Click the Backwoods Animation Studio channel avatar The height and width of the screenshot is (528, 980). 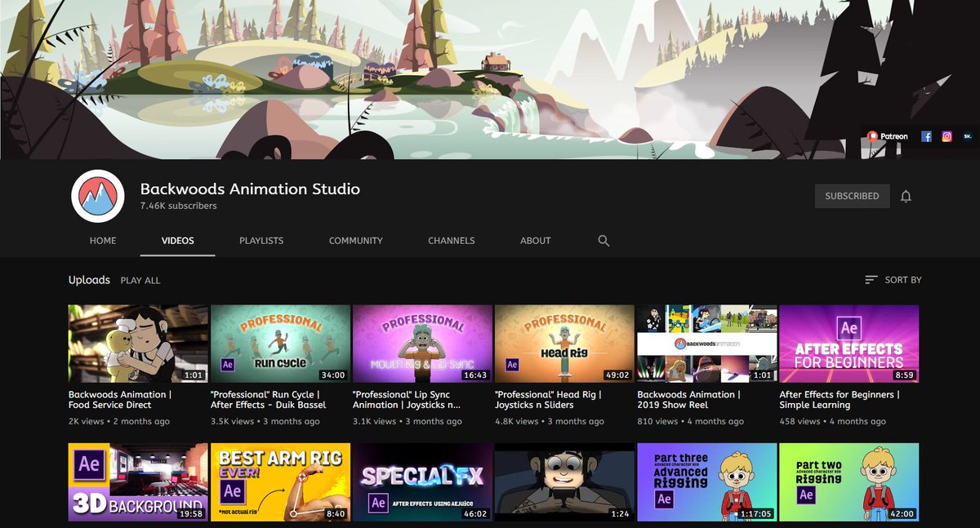(x=98, y=196)
